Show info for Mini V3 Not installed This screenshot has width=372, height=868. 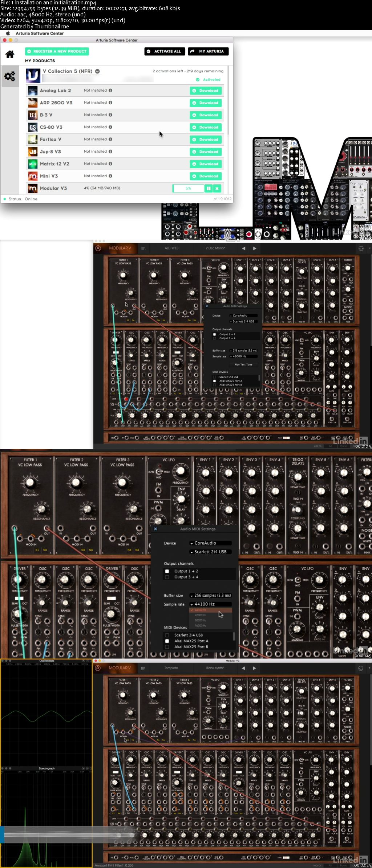tap(110, 176)
